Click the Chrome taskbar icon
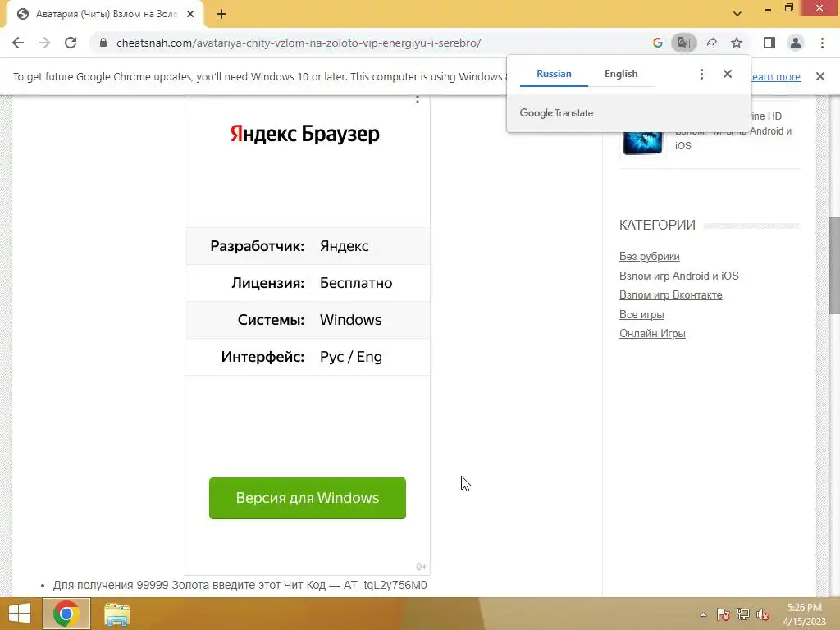840x630 pixels. (66, 614)
